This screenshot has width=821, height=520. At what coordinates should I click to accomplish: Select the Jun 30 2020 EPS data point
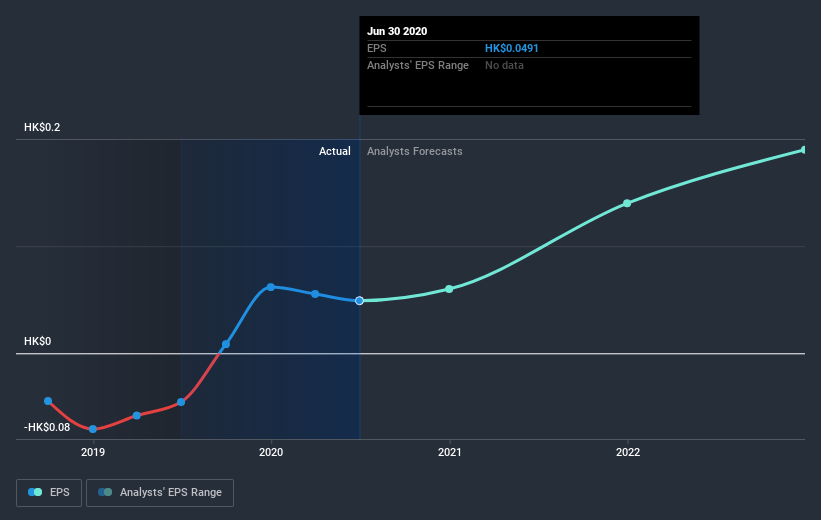coord(359,301)
